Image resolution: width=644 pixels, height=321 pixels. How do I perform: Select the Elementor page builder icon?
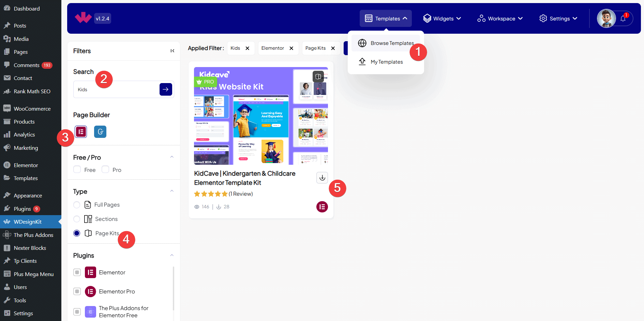tap(81, 132)
